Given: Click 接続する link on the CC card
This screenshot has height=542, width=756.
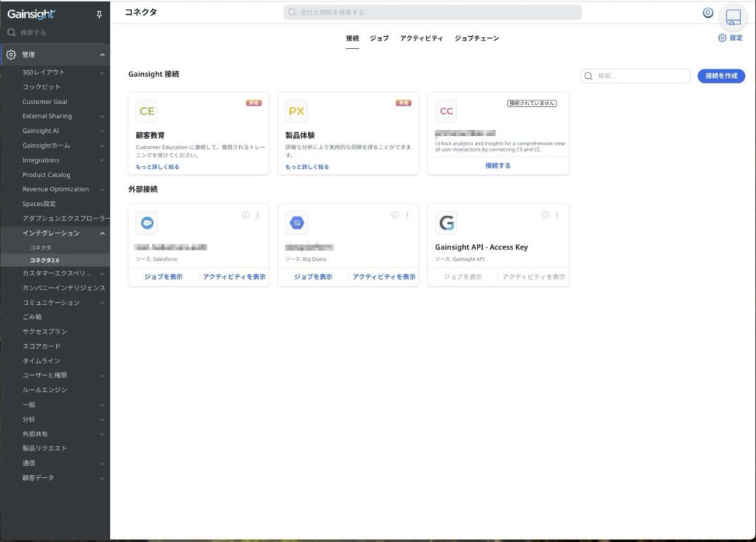Looking at the screenshot, I should [498, 166].
